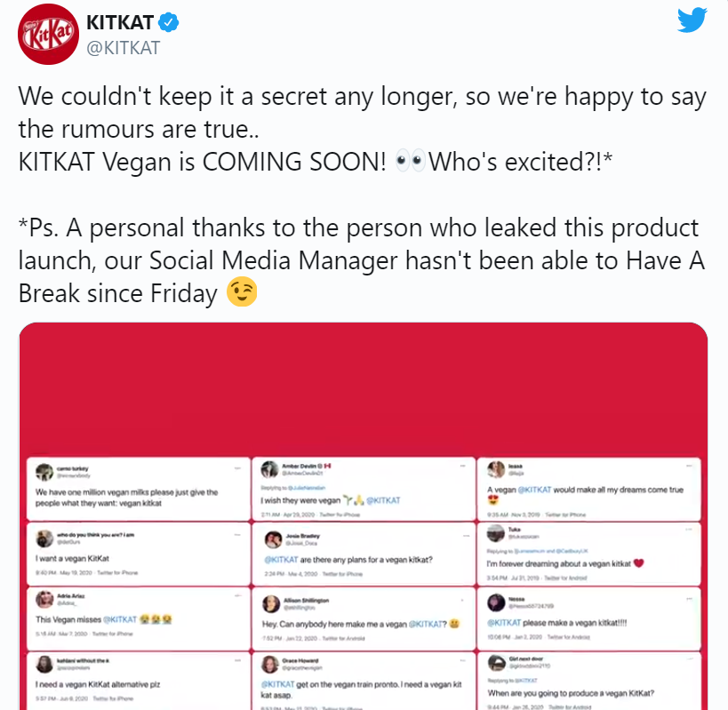Viewport: 728px width, 710px height.
Task: Click Grace Howard's avatar
Action: click(269, 665)
